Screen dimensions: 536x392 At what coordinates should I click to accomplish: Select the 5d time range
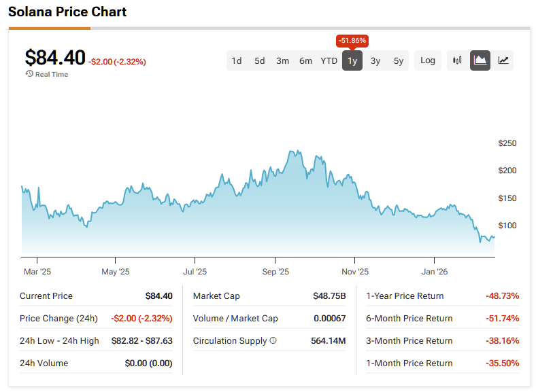[x=260, y=60]
